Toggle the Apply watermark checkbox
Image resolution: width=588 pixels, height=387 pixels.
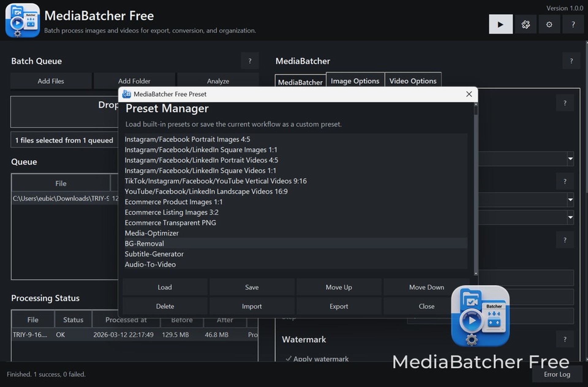288,359
